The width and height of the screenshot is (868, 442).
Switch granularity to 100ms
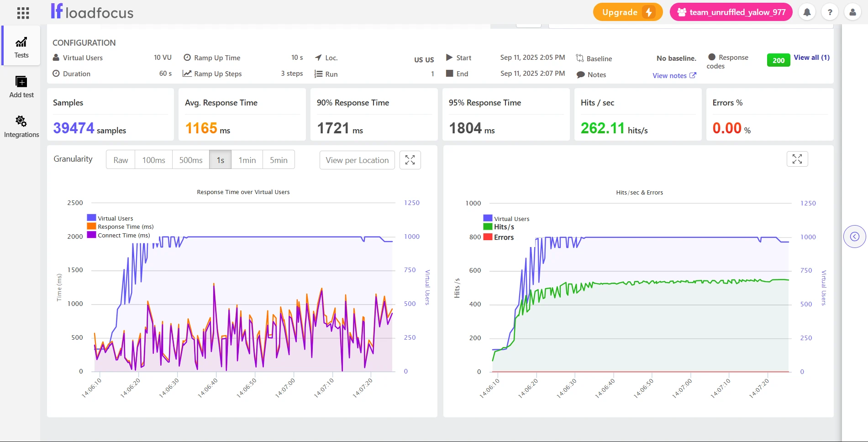pyautogui.click(x=153, y=160)
